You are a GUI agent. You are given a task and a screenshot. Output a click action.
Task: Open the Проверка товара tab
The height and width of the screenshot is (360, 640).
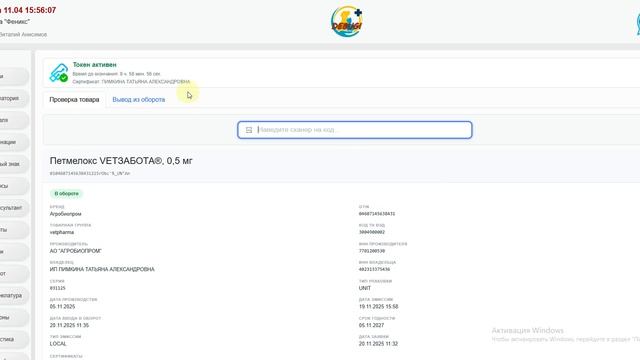[x=74, y=100]
